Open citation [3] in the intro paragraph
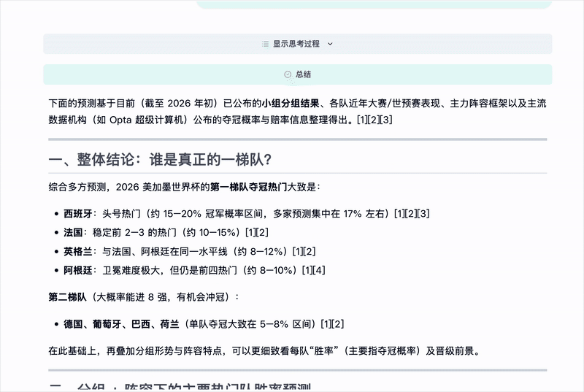This screenshot has height=392, width=584. point(387,120)
